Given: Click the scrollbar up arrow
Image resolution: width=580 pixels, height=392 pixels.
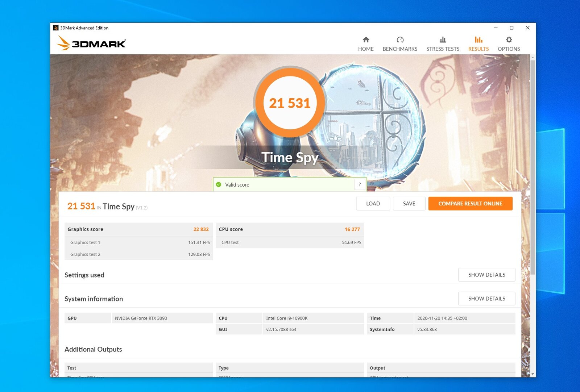Looking at the screenshot, I should point(533,57).
